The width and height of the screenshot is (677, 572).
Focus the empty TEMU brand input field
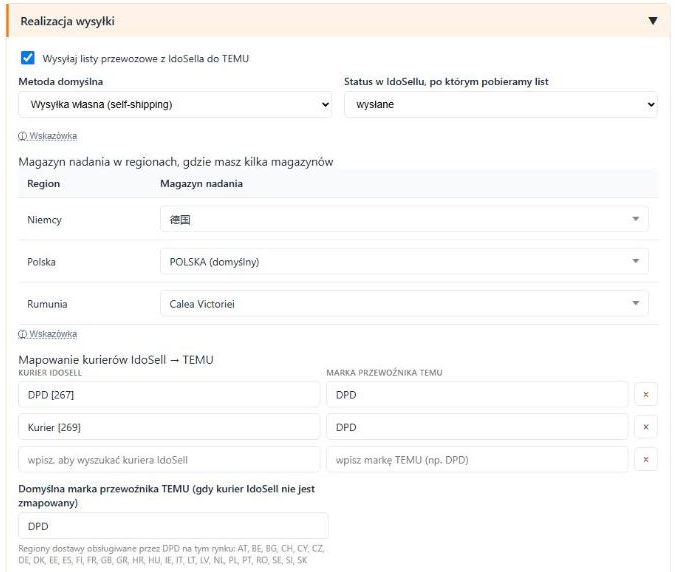coord(477,459)
